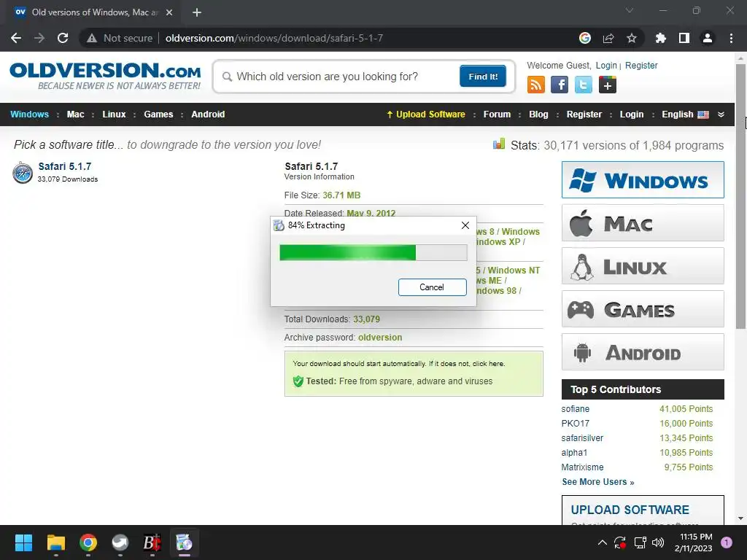Toggle the browser side panel
This screenshot has width=747, height=560.
pos(684,38)
